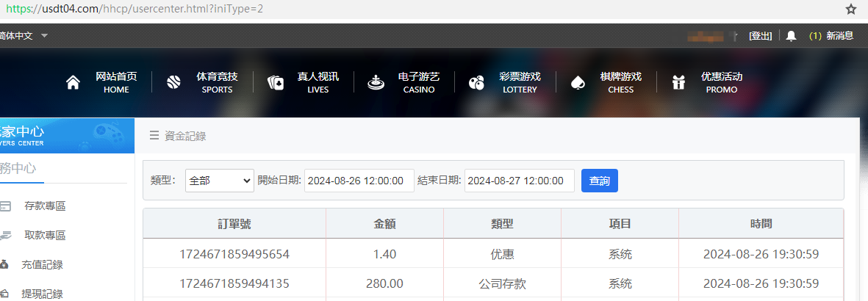This screenshot has height=301, width=868.
Task: Click the 開始日期 start date field
Action: pyautogui.click(x=359, y=181)
